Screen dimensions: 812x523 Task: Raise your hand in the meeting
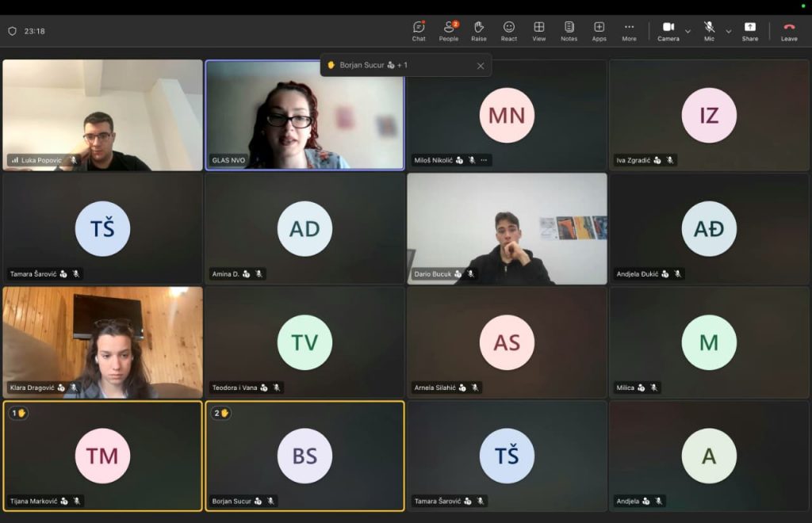coord(479,30)
